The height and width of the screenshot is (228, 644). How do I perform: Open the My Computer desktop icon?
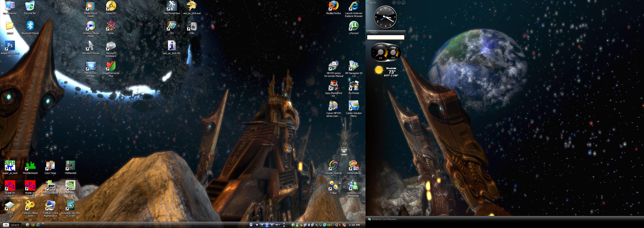(x=10, y=8)
